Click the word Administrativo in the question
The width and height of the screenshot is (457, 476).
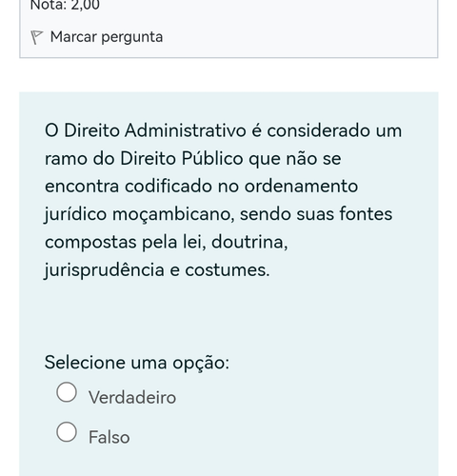[186, 130]
